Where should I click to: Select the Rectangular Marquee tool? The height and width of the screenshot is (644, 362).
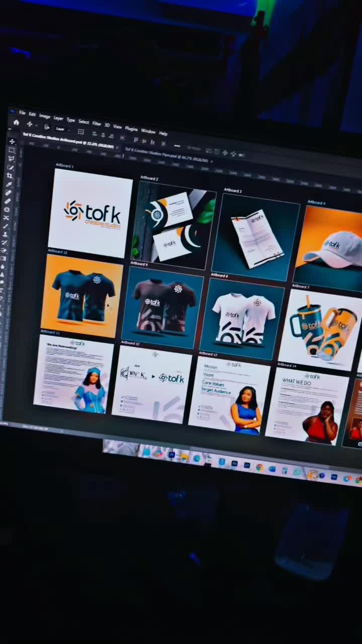[12, 150]
